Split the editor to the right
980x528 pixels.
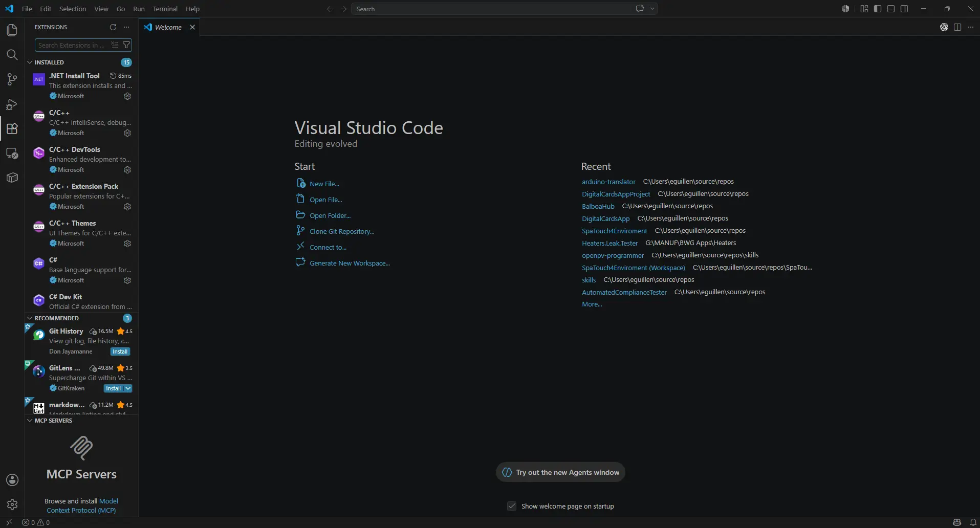click(957, 27)
